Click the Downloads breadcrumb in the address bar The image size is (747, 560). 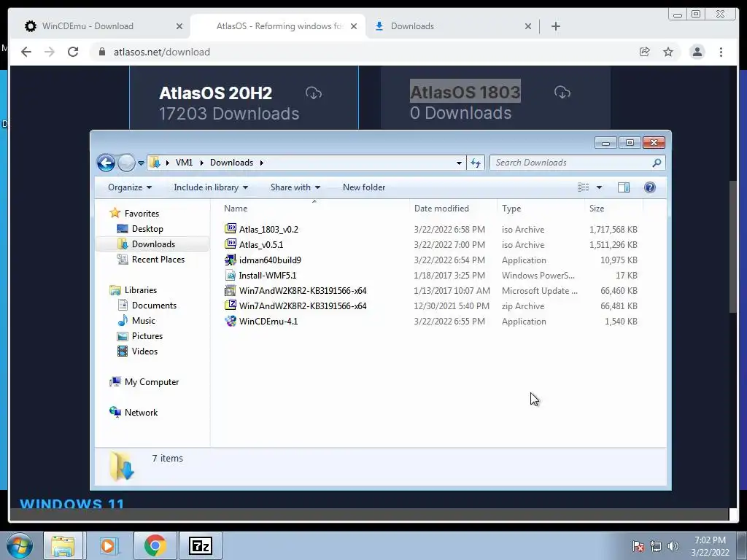point(231,163)
